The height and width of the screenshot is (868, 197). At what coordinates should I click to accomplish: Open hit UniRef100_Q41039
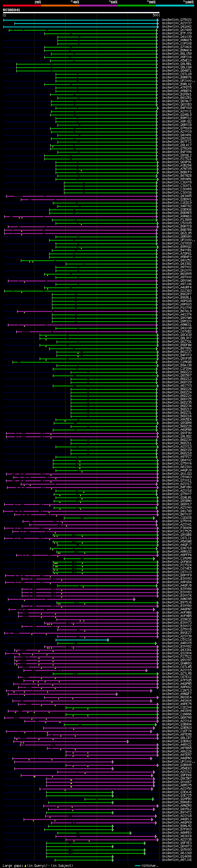(177, 37)
